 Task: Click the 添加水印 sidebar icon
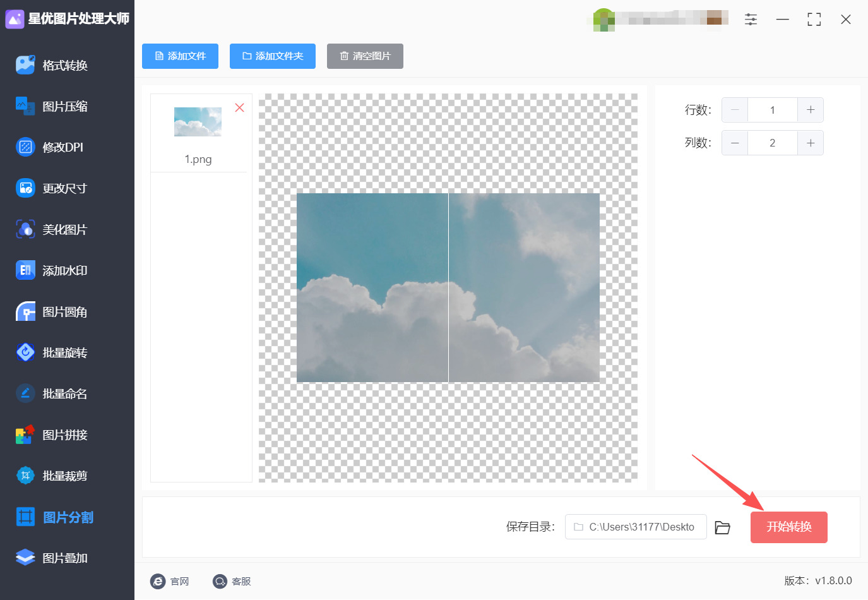[25, 270]
